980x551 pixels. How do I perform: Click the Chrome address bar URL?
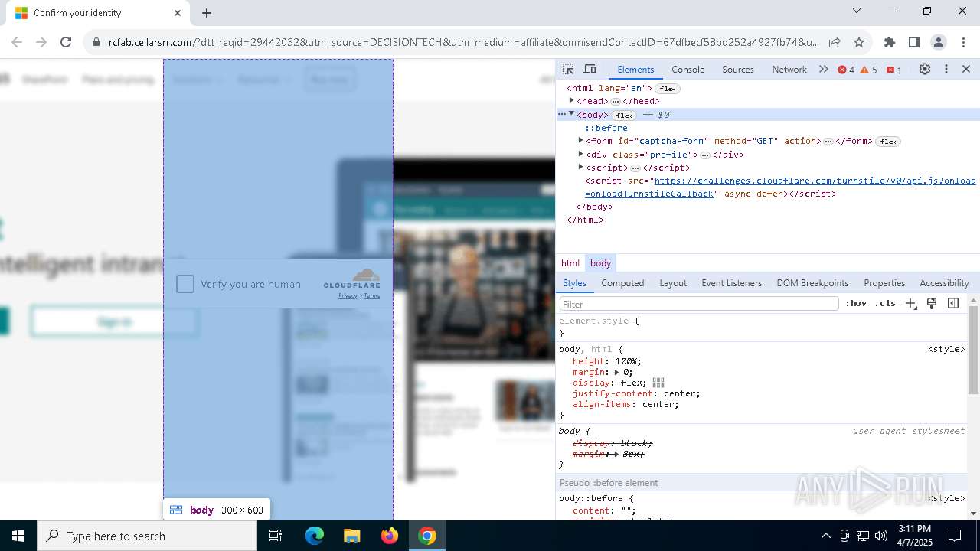463,42
